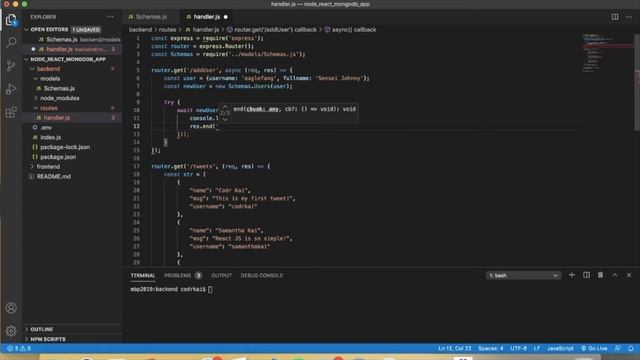Change Spaces: 4 indentation setting

491,348
